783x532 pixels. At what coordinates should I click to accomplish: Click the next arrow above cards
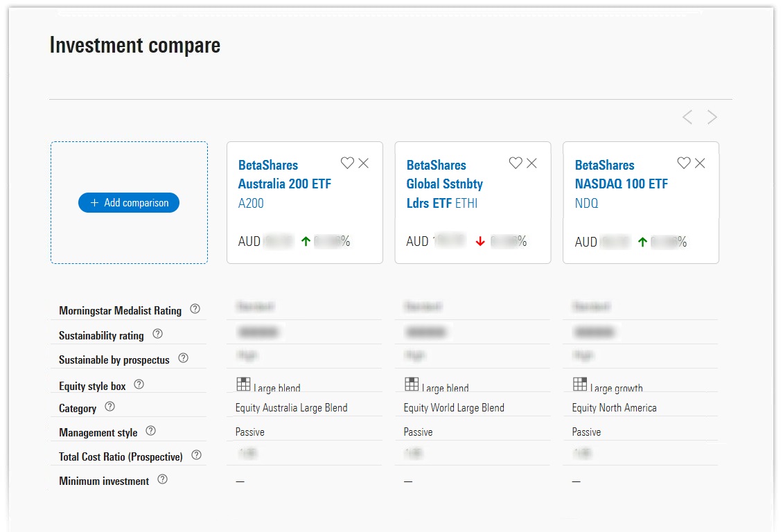[x=712, y=117]
